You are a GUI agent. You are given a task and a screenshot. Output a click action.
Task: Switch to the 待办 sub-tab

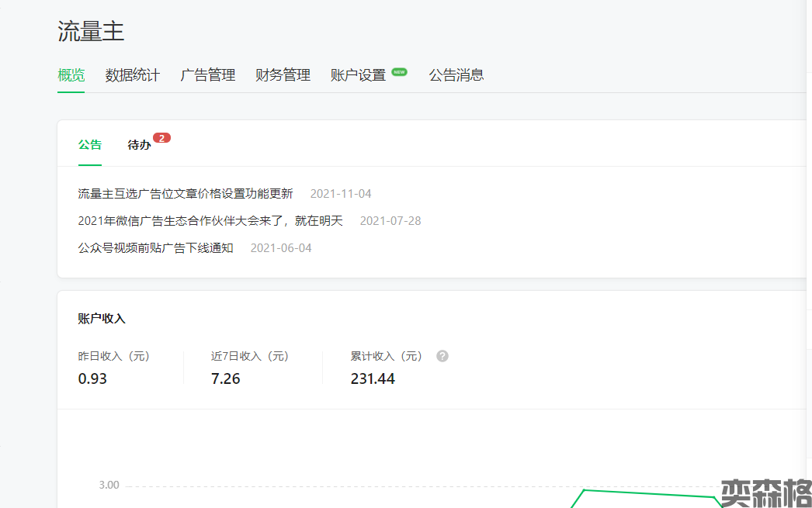[139, 145]
